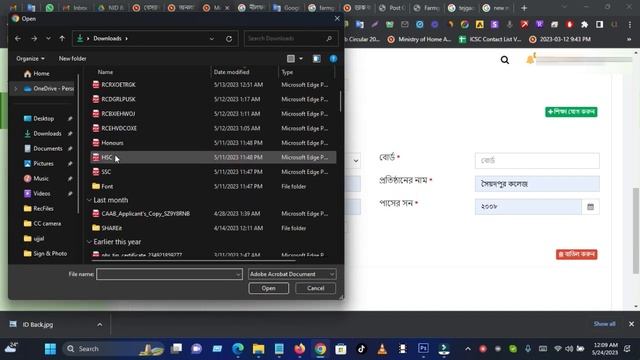
Task: Select file RCRXOETRGK
Action: click(x=213, y=85)
